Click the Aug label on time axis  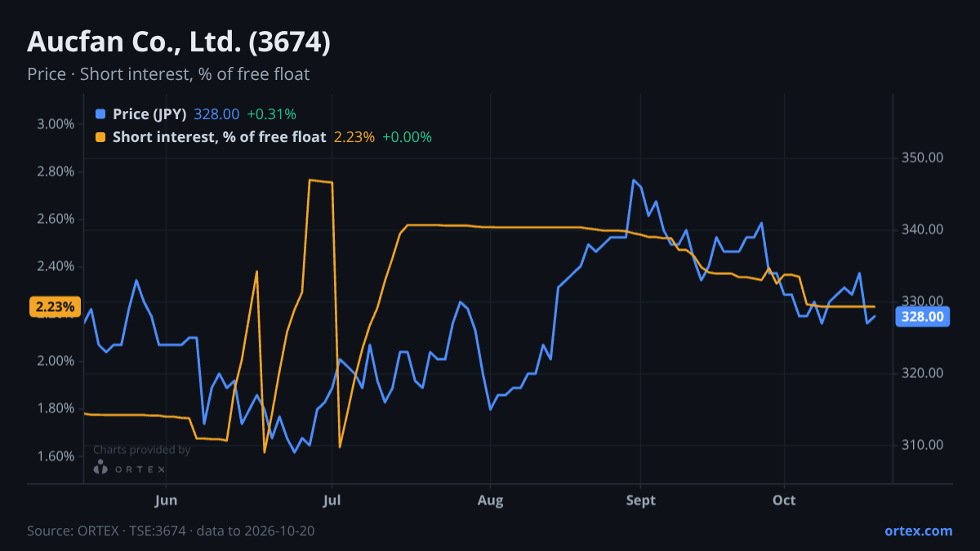pos(490,500)
